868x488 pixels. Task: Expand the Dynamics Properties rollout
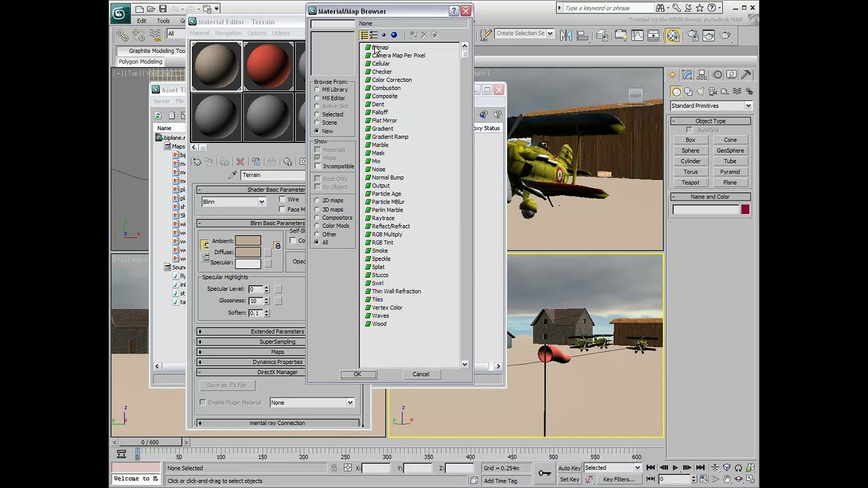(277, 362)
